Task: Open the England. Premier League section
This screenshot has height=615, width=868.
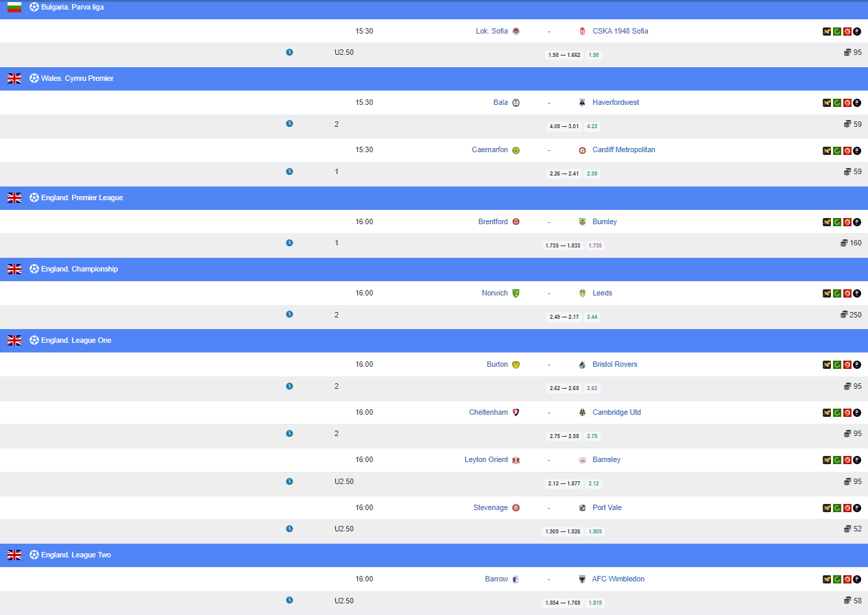Action: click(x=82, y=197)
